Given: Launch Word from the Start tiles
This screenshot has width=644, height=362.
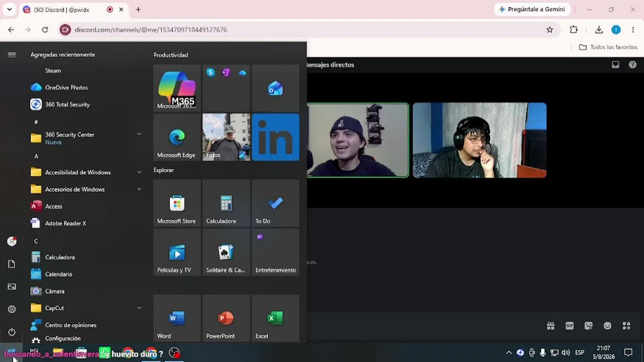Looking at the screenshot, I should [x=177, y=318].
